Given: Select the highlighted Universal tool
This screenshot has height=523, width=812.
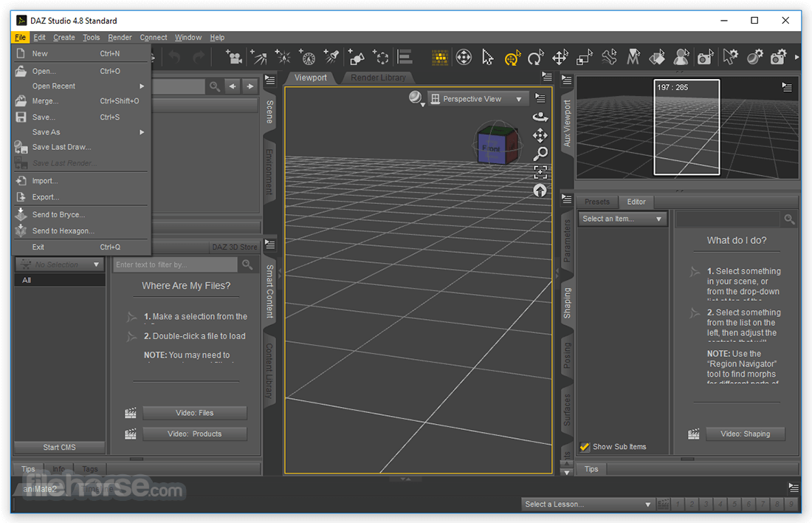Looking at the screenshot, I should click(512, 58).
